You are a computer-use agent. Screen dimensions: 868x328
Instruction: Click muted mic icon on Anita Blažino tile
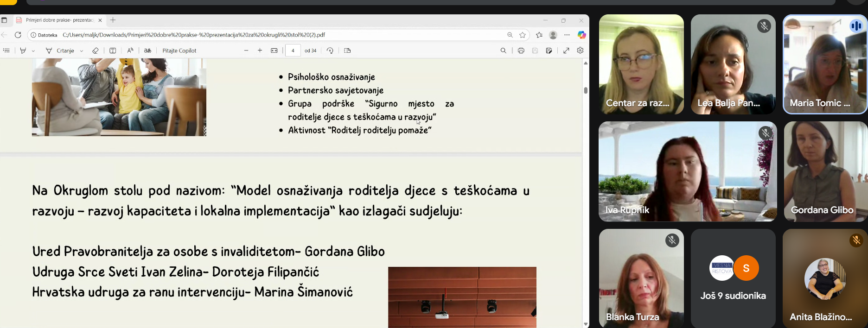coord(856,240)
